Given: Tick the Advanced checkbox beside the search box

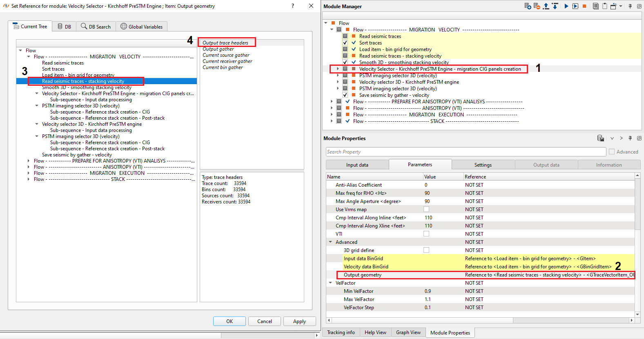Looking at the screenshot, I should pyautogui.click(x=612, y=152).
